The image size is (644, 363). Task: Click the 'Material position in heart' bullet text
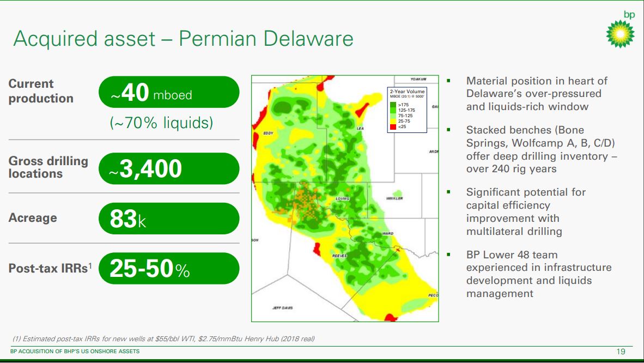coord(537,94)
